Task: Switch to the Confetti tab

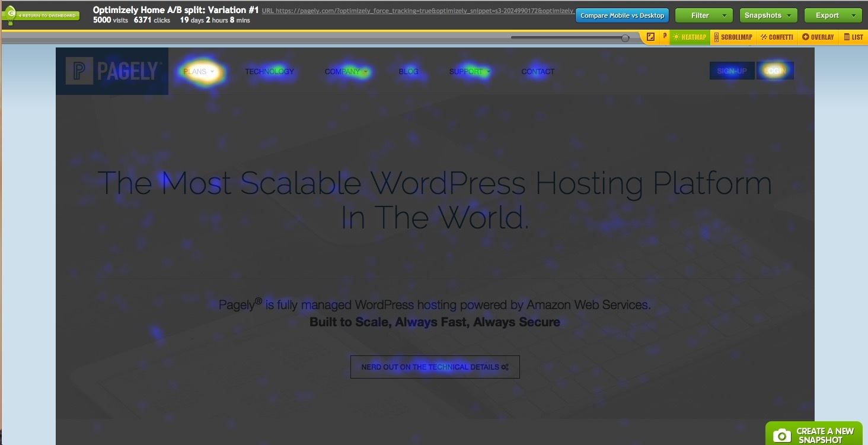Action: tap(777, 37)
